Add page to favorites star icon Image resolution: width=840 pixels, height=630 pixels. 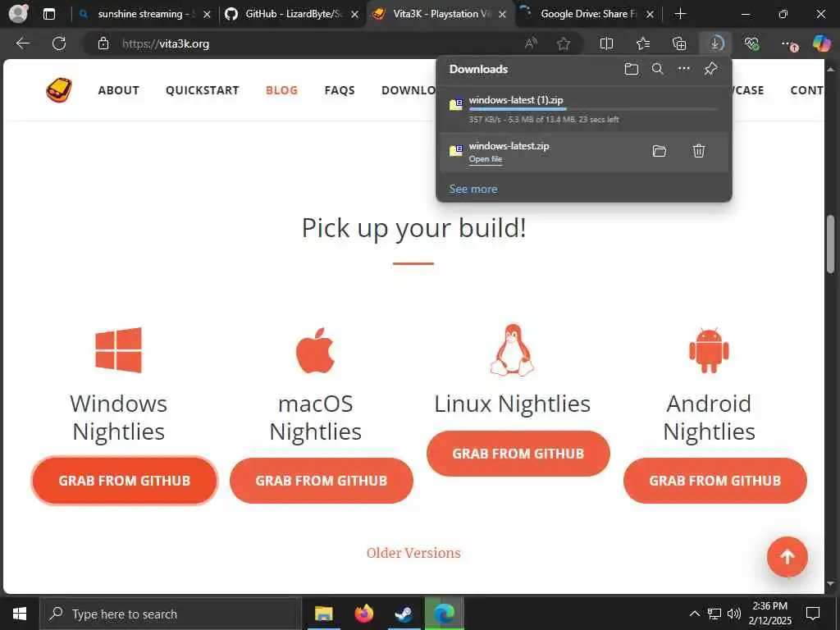coord(564,43)
